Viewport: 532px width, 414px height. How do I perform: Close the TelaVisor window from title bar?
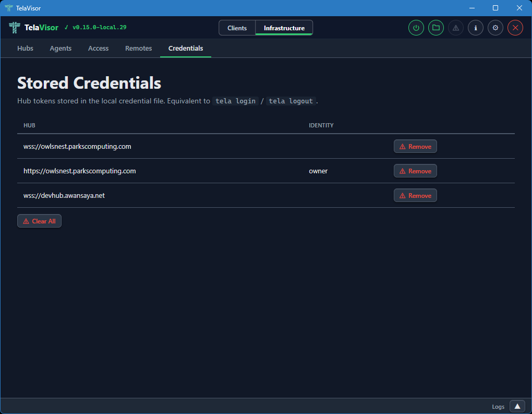pyautogui.click(x=519, y=8)
